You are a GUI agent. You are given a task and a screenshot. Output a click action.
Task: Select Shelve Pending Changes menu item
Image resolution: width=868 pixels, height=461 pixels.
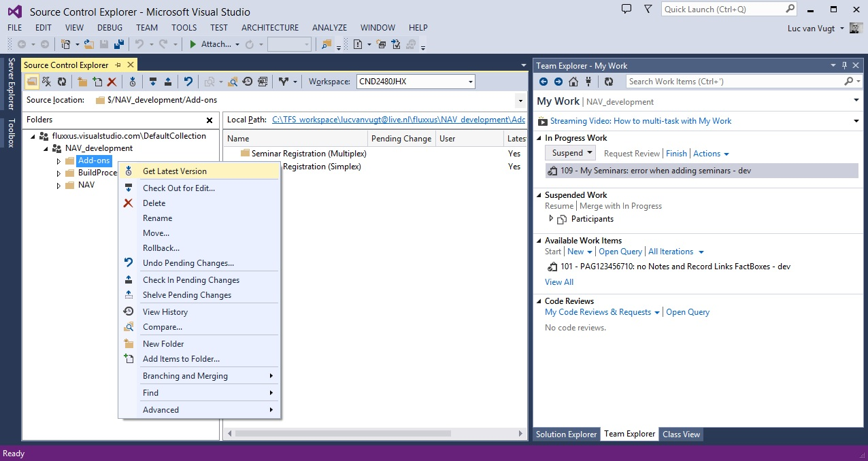point(199,295)
